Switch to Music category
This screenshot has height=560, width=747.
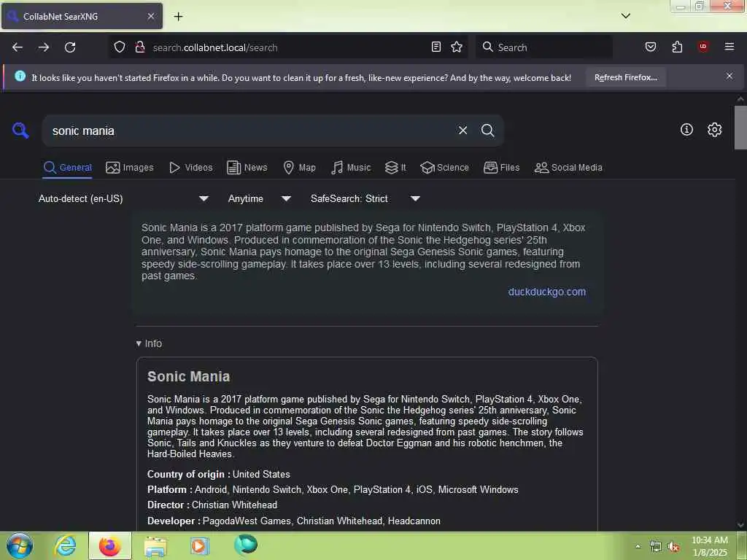tap(351, 168)
